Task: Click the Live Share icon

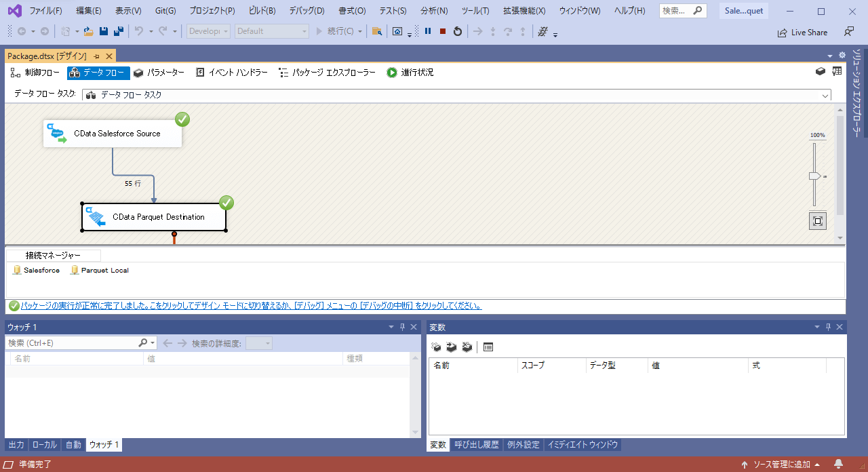Action: click(x=781, y=32)
